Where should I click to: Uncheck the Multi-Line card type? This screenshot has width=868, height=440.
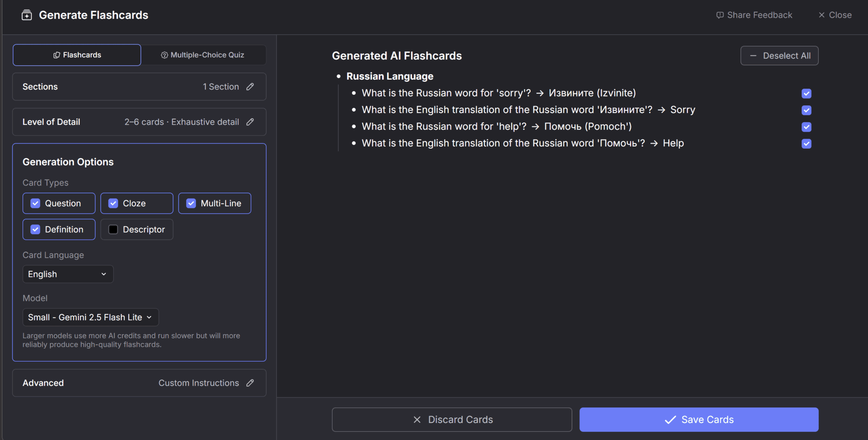point(191,203)
